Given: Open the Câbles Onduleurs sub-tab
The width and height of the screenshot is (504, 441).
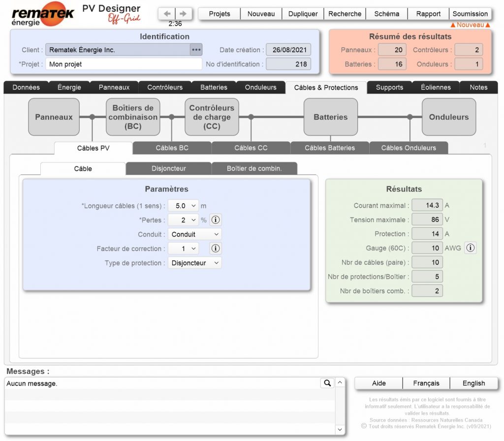Looking at the screenshot, I should point(409,148).
